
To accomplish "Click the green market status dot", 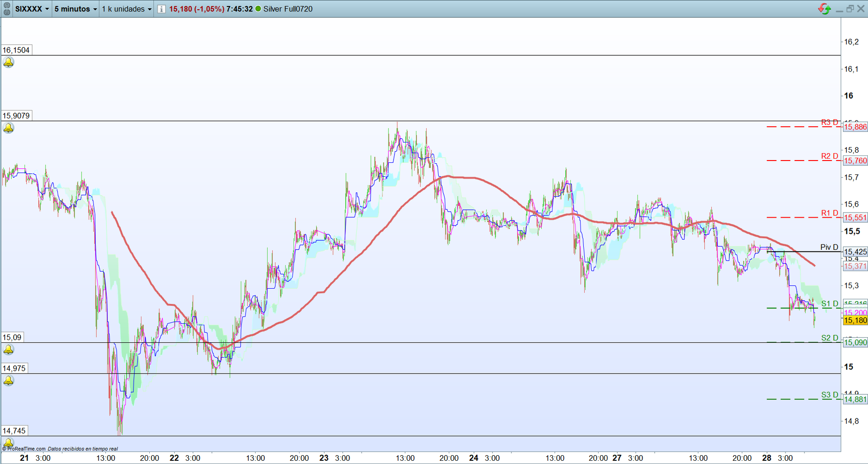I will coord(258,9).
